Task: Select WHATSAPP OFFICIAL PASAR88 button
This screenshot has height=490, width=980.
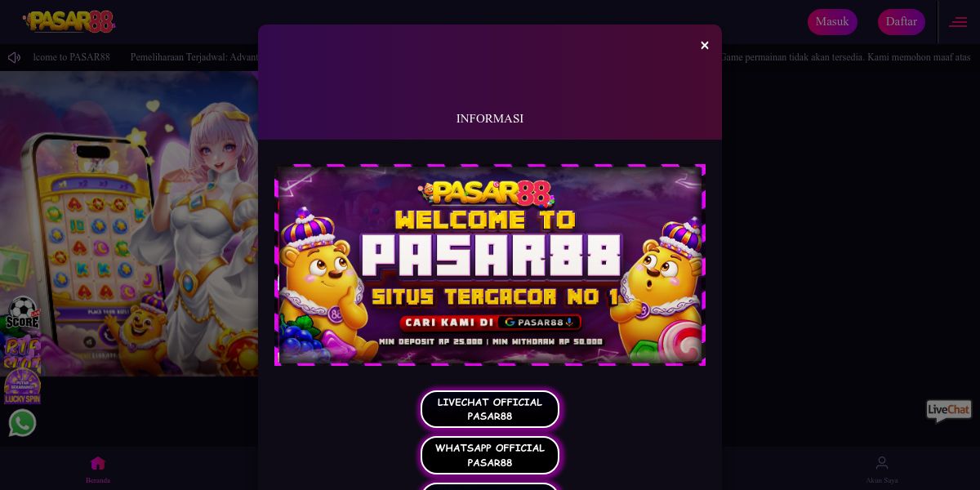Action: (490, 455)
